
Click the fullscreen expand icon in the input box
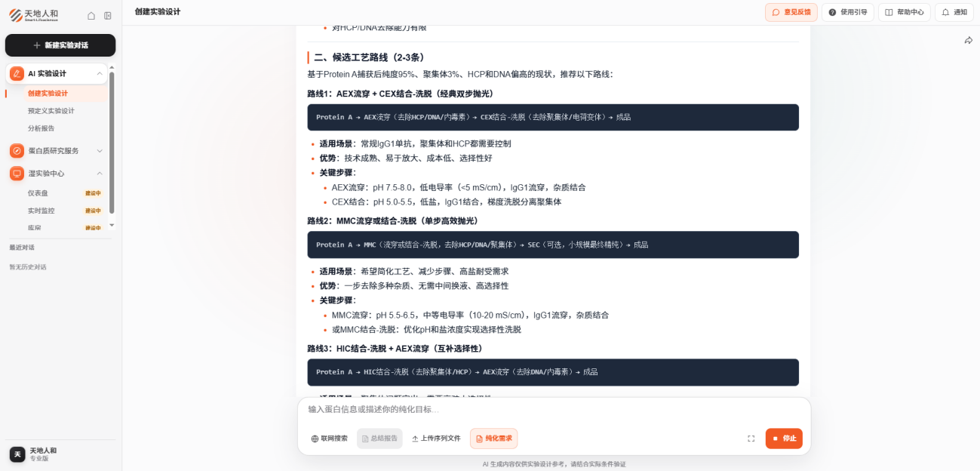(x=751, y=439)
